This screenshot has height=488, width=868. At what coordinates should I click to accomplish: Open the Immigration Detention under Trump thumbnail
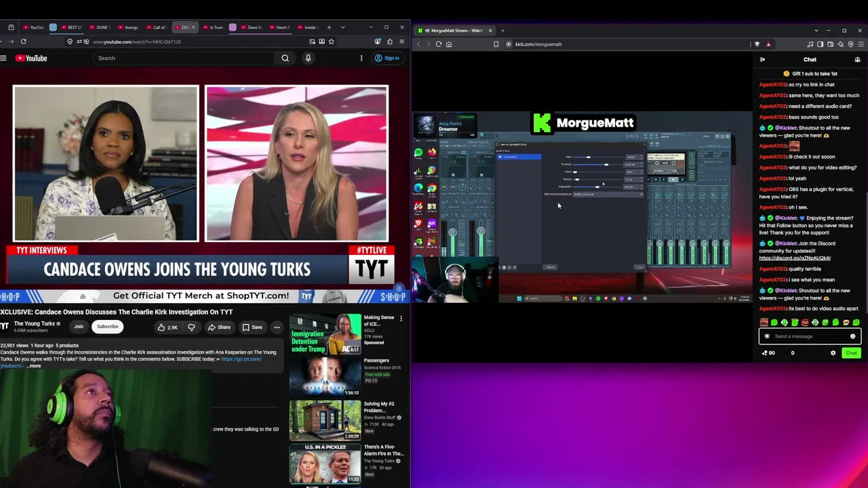(325, 333)
